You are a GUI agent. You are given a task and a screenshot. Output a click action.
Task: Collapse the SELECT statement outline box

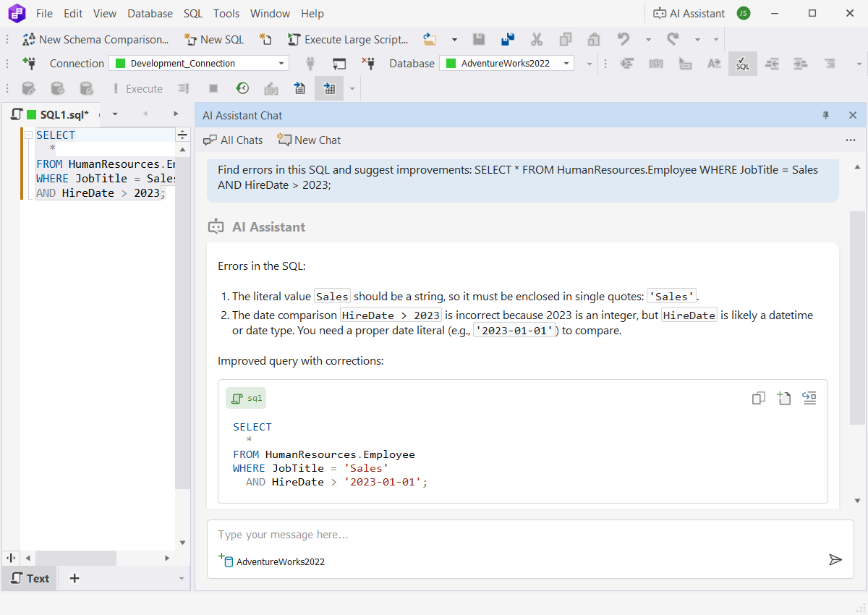pos(28,135)
